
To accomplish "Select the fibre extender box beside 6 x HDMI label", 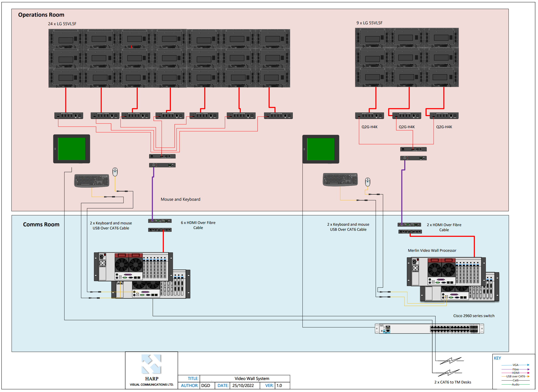I will point(160,221).
